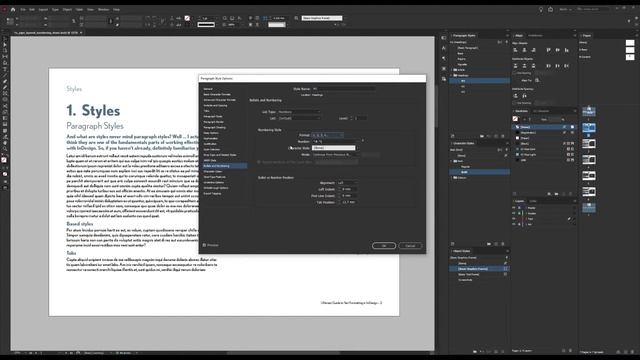Screen dimensions: 640x360
Task: Click the Level field in the dialog
Action: [360, 118]
